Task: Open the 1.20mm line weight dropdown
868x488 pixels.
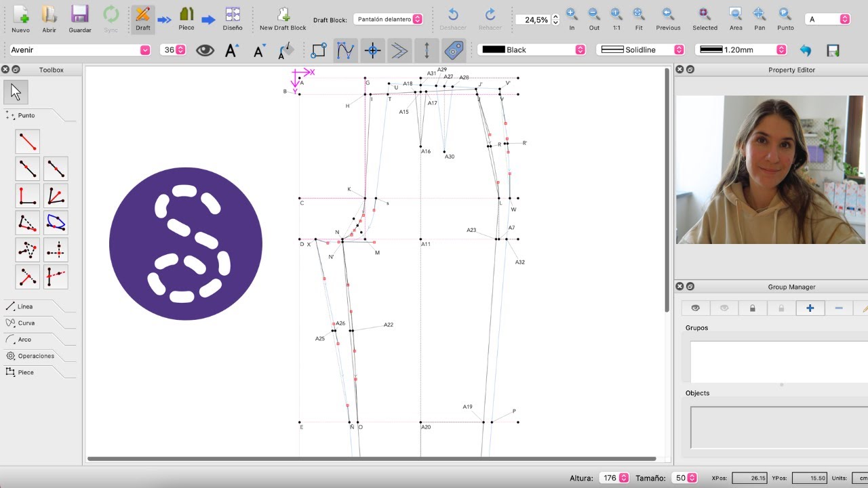Action: pos(741,50)
